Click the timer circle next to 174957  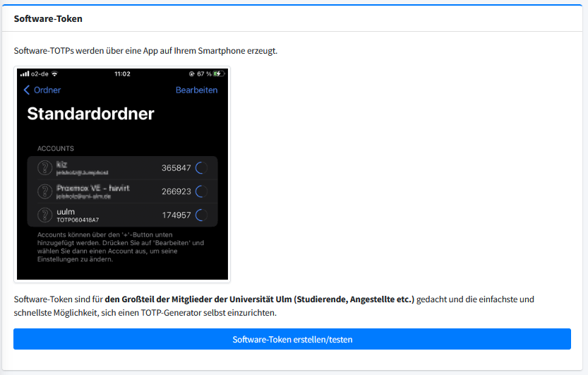pyautogui.click(x=200, y=215)
